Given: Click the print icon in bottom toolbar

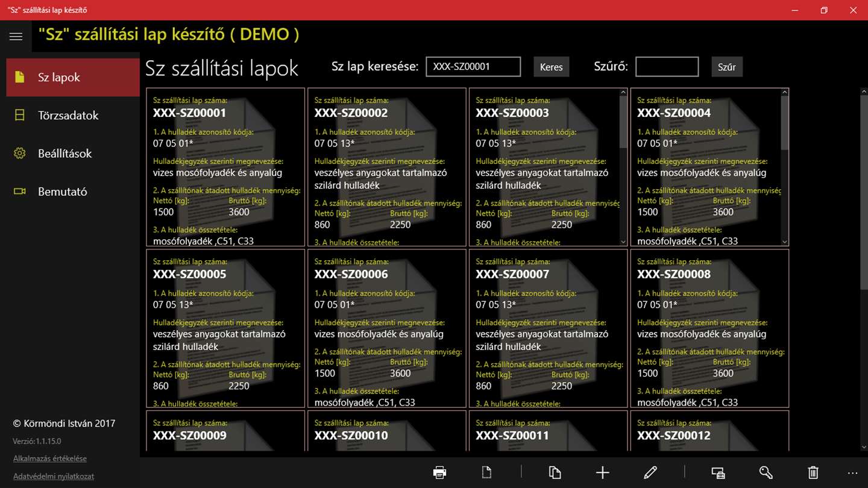Looking at the screenshot, I should [x=440, y=473].
